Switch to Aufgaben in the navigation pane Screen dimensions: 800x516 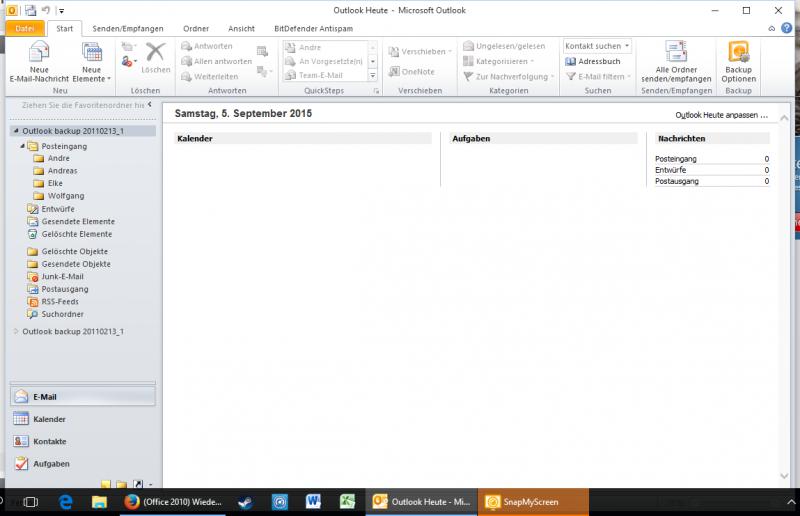[x=83, y=463]
